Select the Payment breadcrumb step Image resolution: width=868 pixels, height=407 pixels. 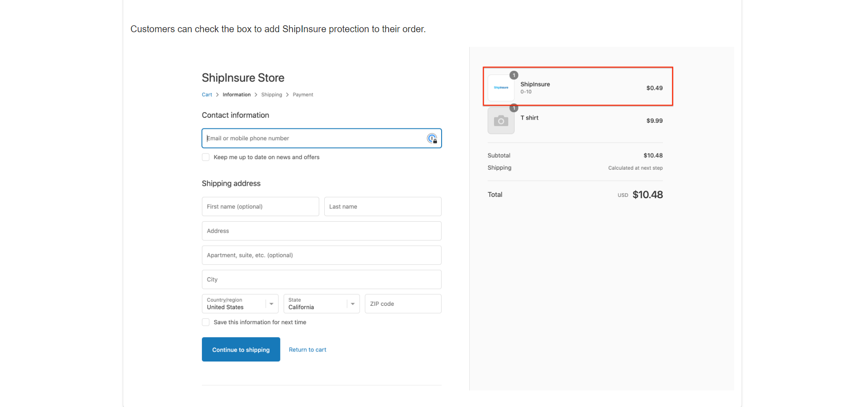(303, 95)
